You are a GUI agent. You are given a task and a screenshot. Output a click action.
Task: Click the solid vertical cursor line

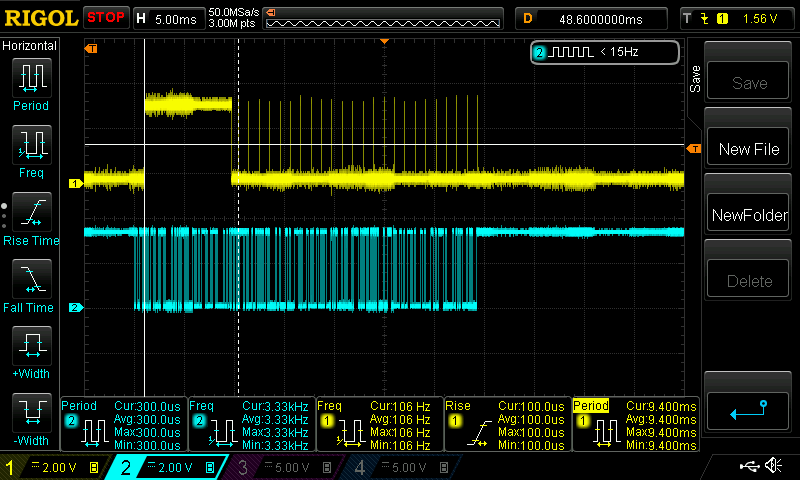tap(144, 218)
